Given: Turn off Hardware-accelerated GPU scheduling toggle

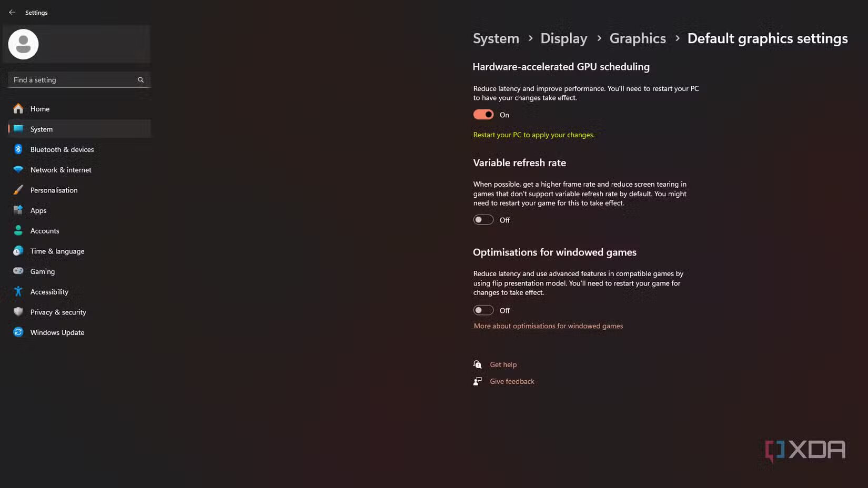Looking at the screenshot, I should (x=483, y=115).
